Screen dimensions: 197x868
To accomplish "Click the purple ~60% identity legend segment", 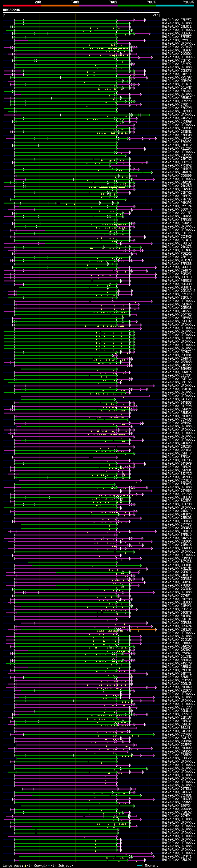I will (x=99, y=6).
